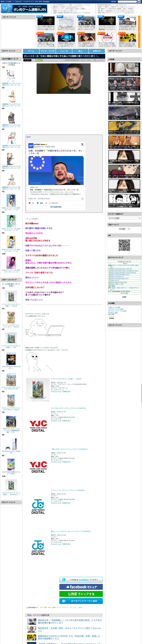Click お気に入りに追加 link
This screenshot has width=142, height=644.
click(x=114, y=308)
